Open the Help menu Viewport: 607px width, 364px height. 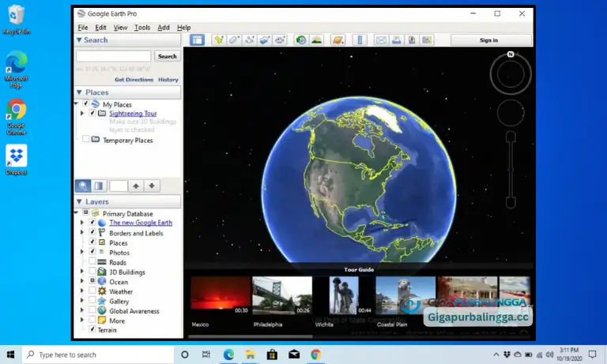pos(184,28)
